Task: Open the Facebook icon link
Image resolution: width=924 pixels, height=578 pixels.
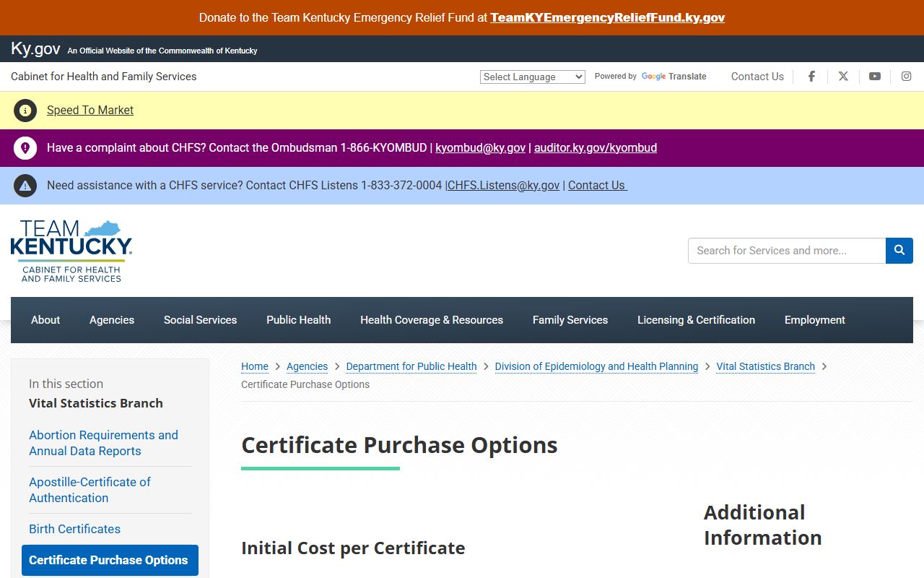Action: [x=811, y=77]
